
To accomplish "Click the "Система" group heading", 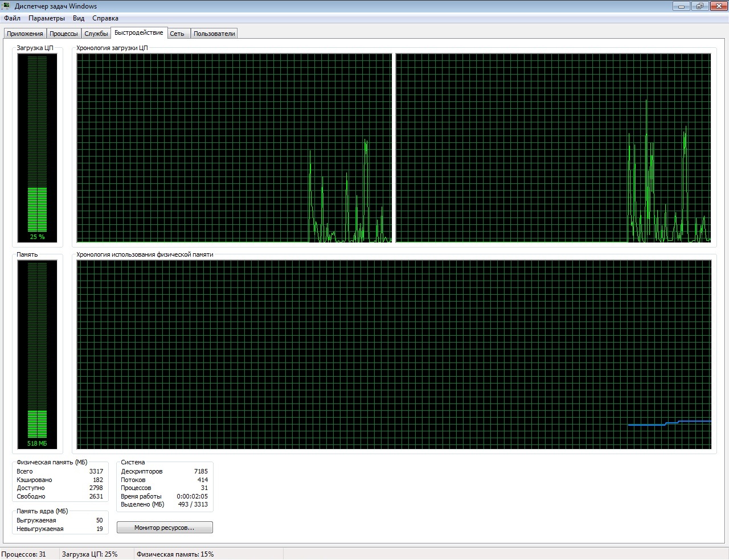I will pyautogui.click(x=133, y=462).
